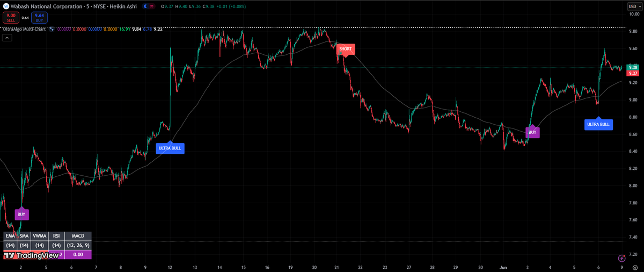Viewport: 644px width, 272px height.
Task: Click the sparkle icon next to UltraAlgo Multi-Chart
Action: point(52,28)
